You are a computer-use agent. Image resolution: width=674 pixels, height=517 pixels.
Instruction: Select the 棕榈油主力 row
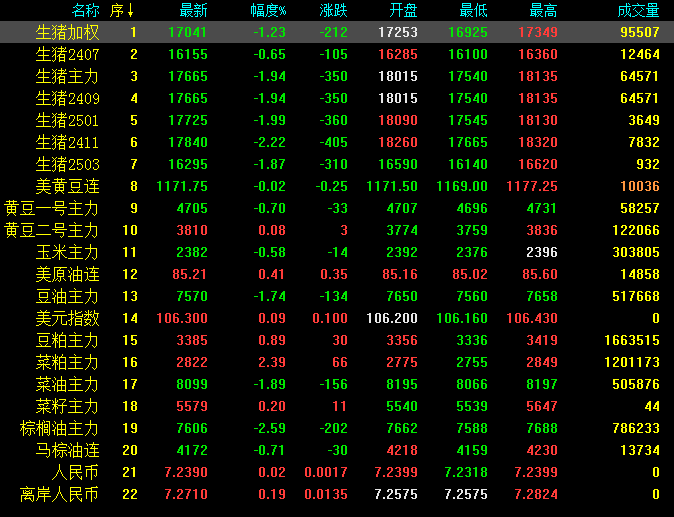(x=60, y=428)
